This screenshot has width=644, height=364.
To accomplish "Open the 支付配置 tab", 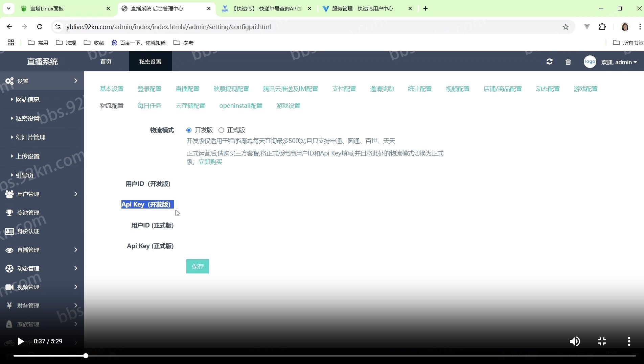I will click(344, 89).
